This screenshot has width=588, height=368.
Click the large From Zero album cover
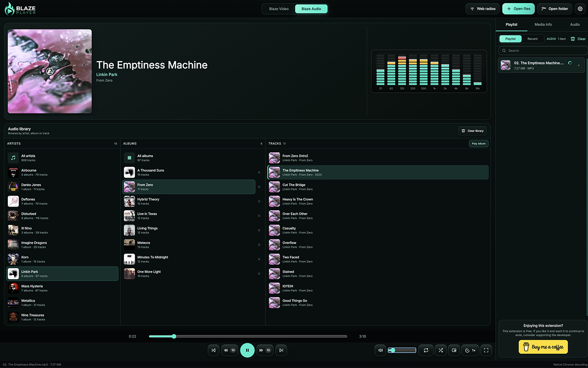50,71
